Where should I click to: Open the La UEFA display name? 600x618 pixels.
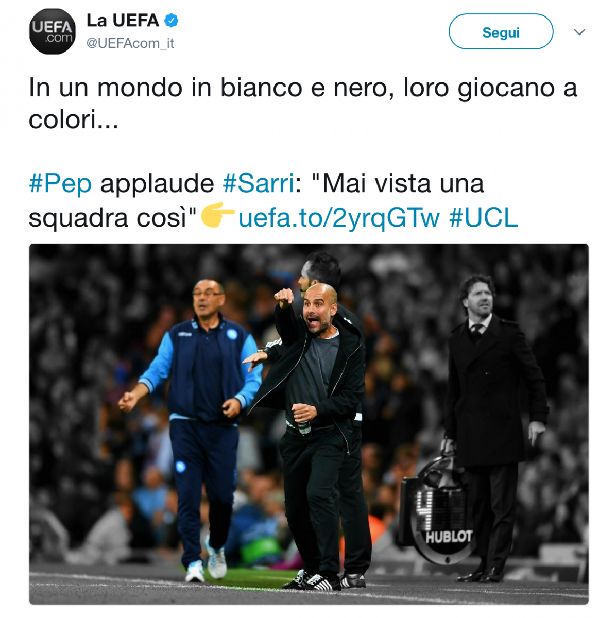(123, 20)
